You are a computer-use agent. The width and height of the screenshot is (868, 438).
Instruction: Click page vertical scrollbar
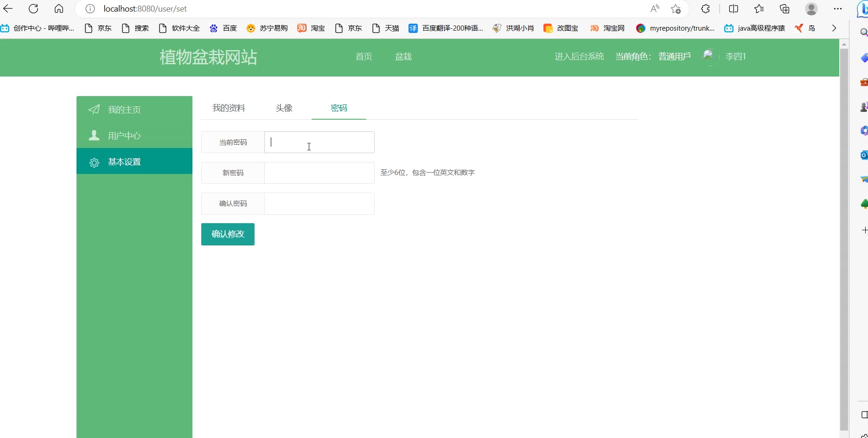coord(844,239)
